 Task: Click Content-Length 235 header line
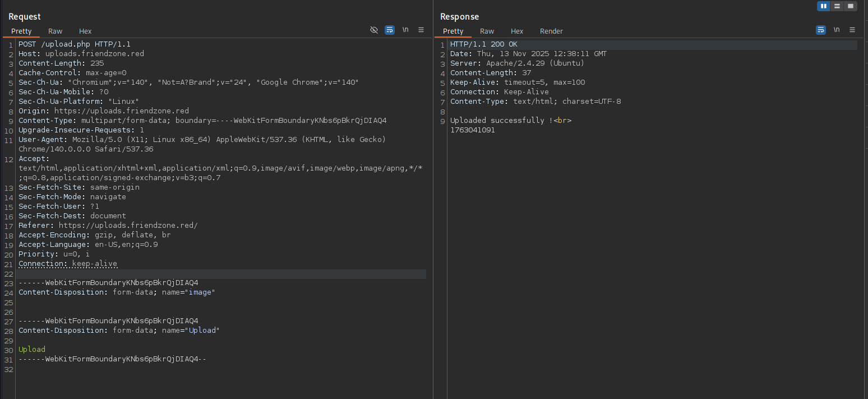pos(61,63)
